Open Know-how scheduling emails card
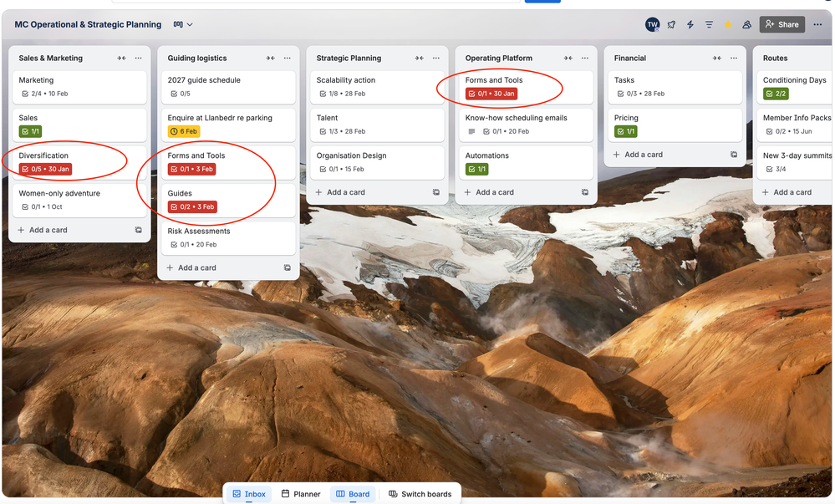835x504 pixels. coord(526,125)
